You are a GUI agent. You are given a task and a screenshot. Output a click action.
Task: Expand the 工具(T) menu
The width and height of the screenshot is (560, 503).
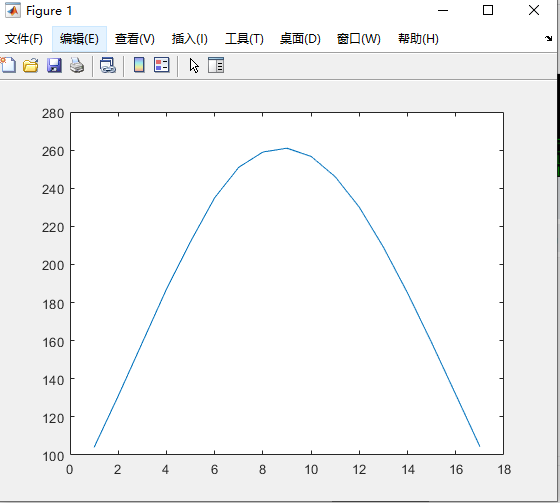pyautogui.click(x=244, y=39)
